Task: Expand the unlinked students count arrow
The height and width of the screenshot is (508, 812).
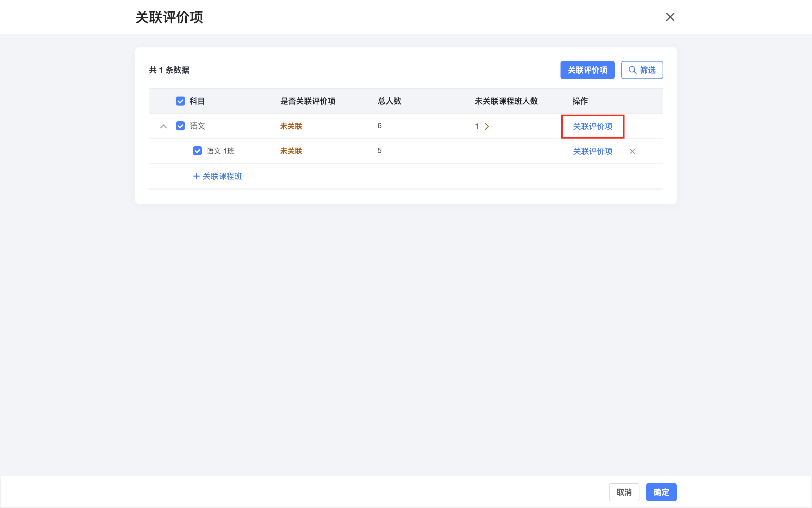Action: [x=487, y=126]
